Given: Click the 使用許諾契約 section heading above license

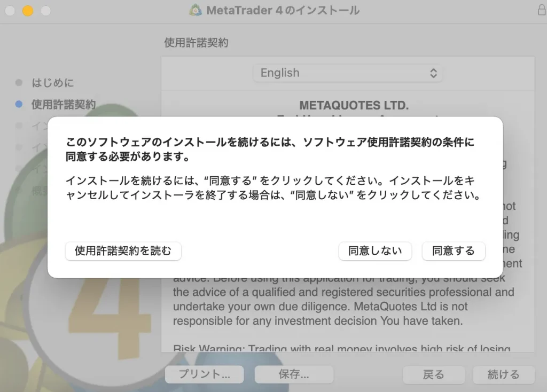Looking at the screenshot, I should click(x=196, y=43).
